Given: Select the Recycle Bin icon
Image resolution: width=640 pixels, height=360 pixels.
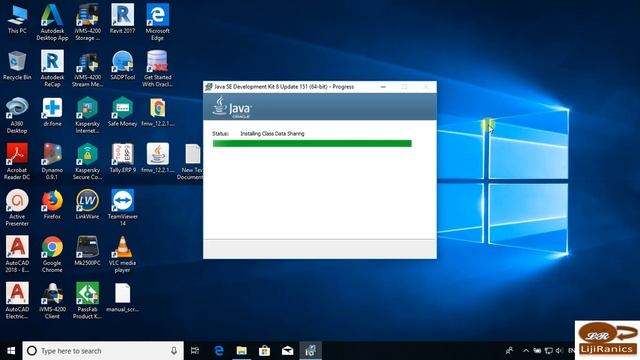Looking at the screenshot, I should (17, 65).
